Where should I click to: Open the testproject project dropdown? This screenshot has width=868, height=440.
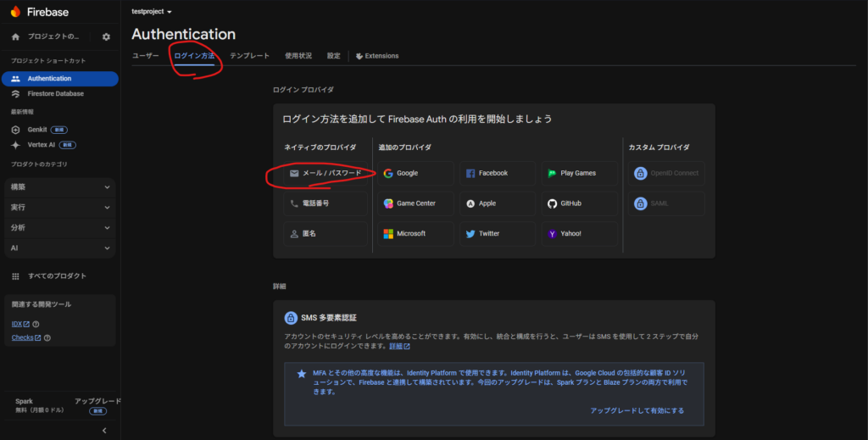(152, 12)
